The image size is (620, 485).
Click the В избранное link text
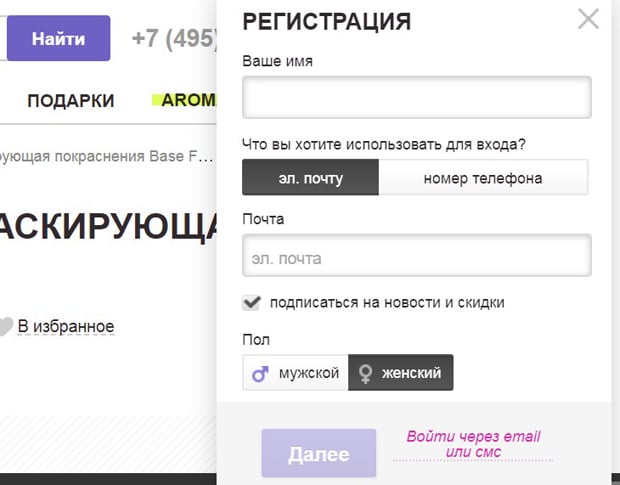pos(66,326)
